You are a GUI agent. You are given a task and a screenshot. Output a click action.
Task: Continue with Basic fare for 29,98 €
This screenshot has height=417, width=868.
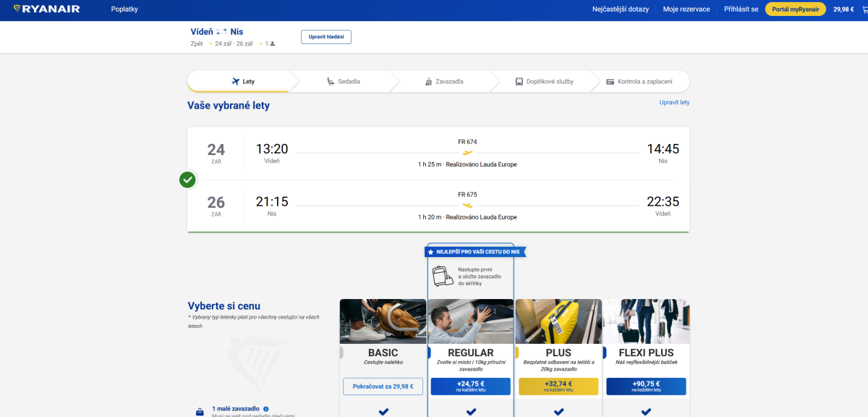point(383,387)
